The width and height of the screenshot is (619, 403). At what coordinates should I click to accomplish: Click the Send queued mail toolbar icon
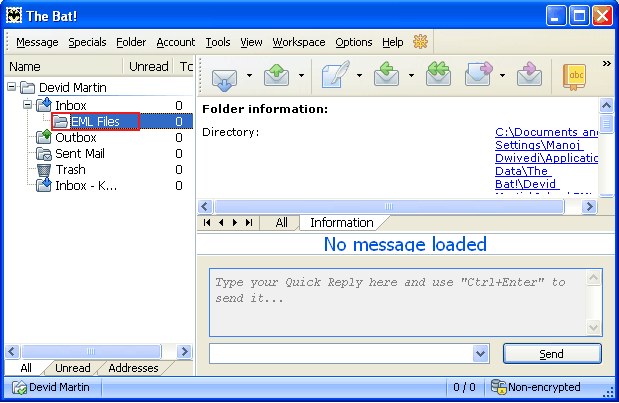click(x=276, y=75)
